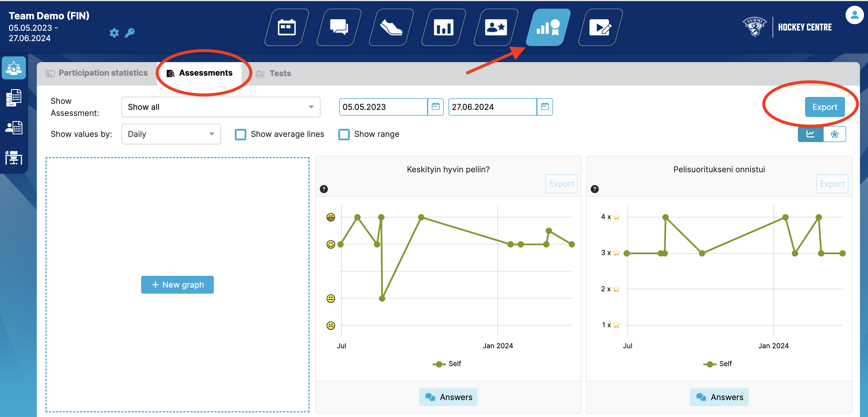Open the chat messages section
The image size is (868, 417).
[x=339, y=27]
